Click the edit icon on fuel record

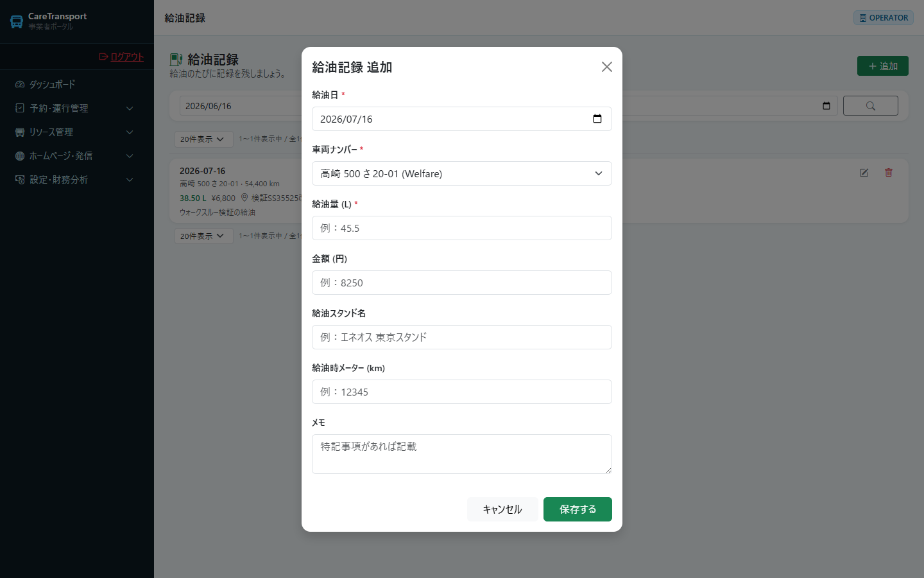tap(864, 173)
